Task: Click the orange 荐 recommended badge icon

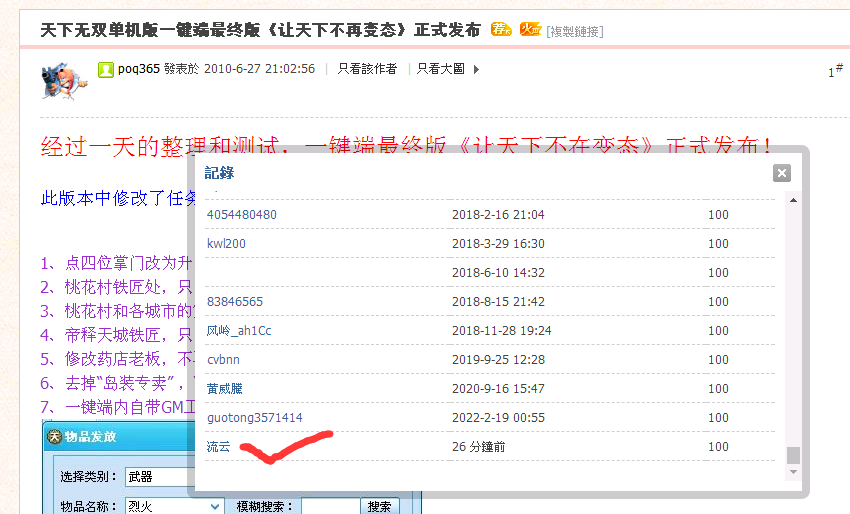Action: pyautogui.click(x=501, y=30)
